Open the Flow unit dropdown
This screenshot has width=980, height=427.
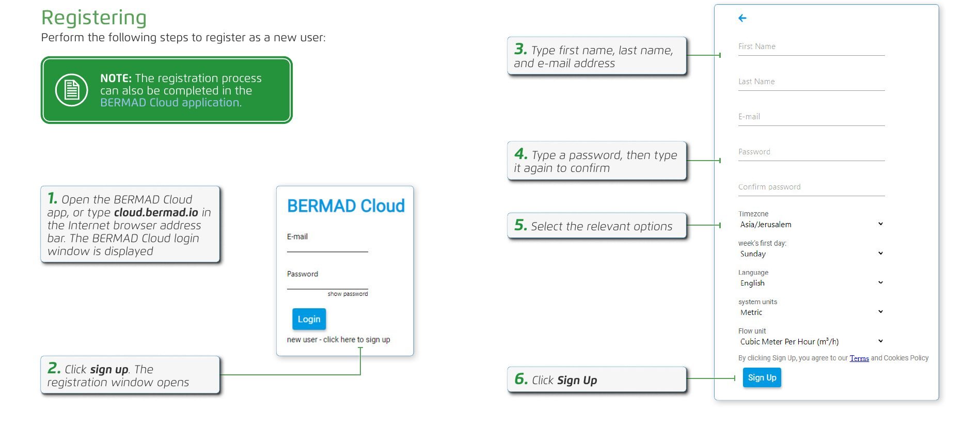[811, 342]
